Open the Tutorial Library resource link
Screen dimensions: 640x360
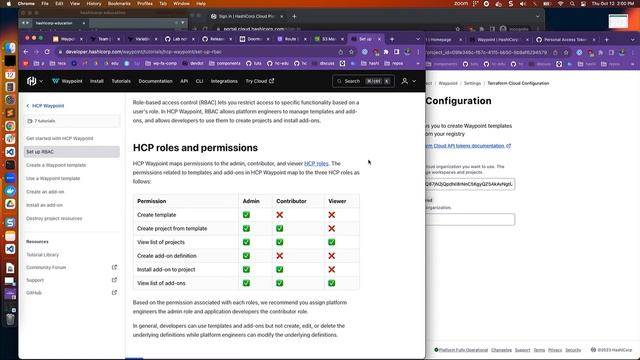coord(42,255)
